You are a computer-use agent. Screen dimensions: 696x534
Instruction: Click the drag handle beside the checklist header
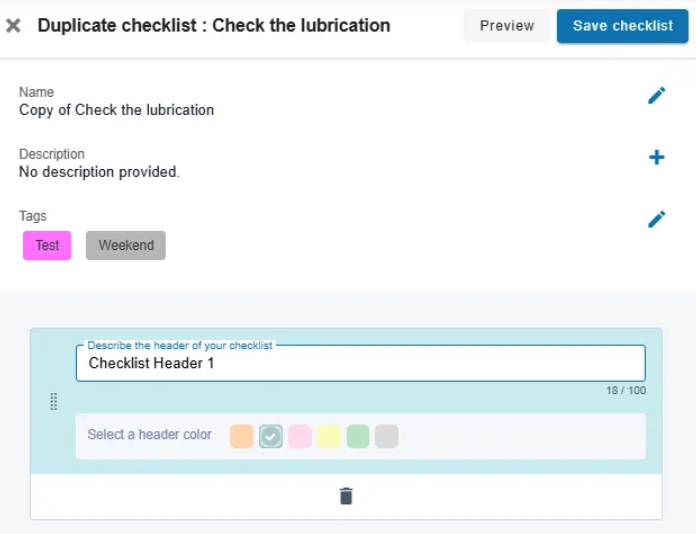pos(54,401)
